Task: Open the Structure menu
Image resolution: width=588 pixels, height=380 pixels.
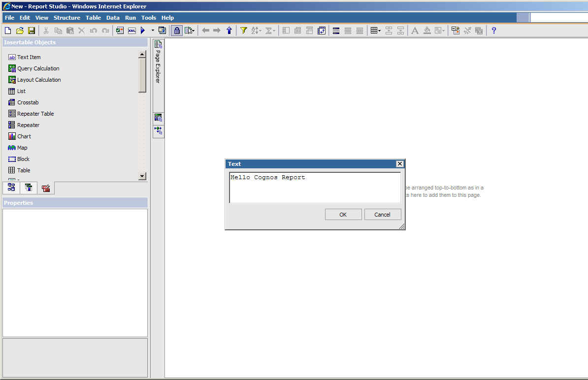Action: pyautogui.click(x=67, y=18)
